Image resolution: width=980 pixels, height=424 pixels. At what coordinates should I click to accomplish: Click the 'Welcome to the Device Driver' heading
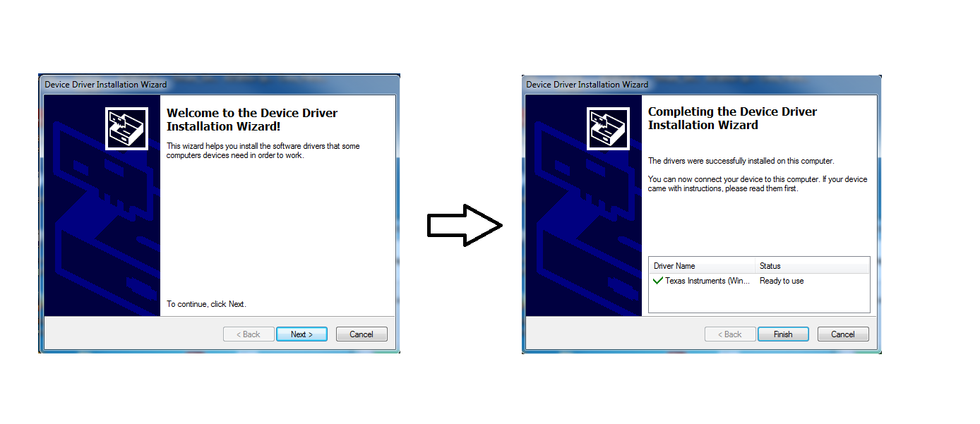(252, 119)
